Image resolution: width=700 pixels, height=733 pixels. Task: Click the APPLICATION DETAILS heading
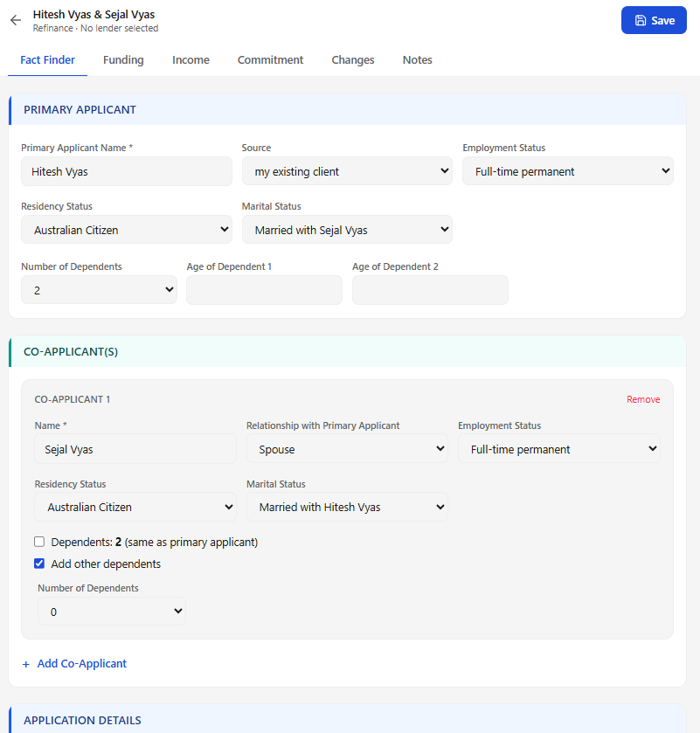pyautogui.click(x=82, y=720)
